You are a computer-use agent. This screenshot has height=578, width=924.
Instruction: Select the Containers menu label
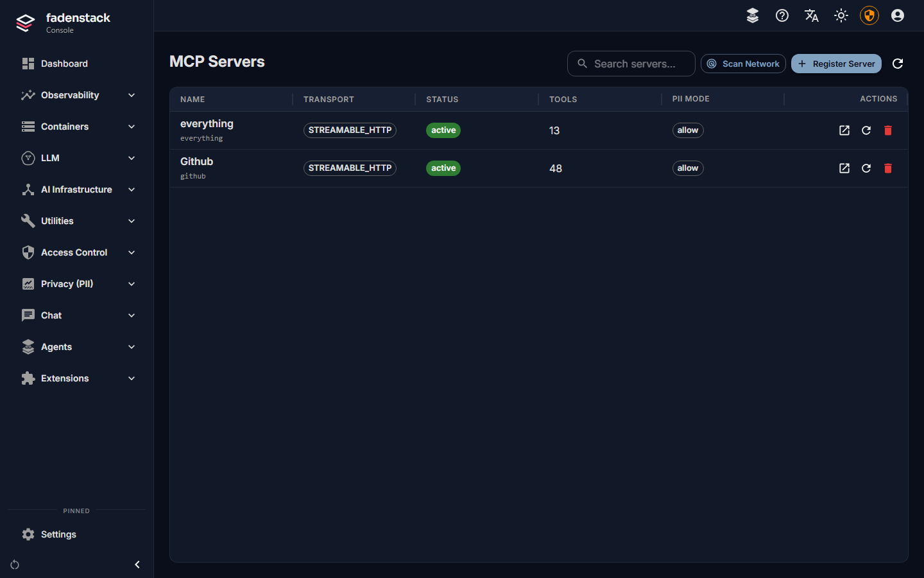(x=65, y=127)
